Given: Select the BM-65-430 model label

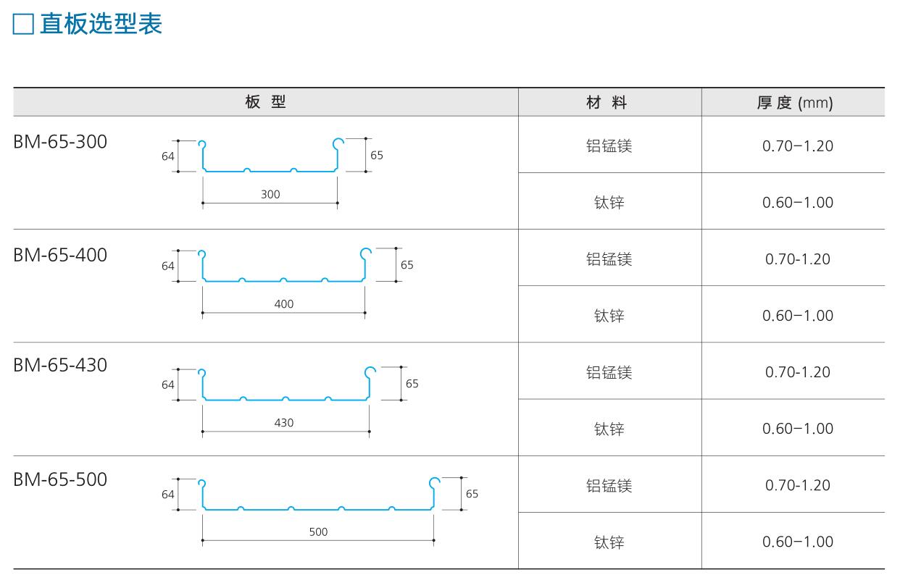Looking at the screenshot, I should click(x=60, y=365).
